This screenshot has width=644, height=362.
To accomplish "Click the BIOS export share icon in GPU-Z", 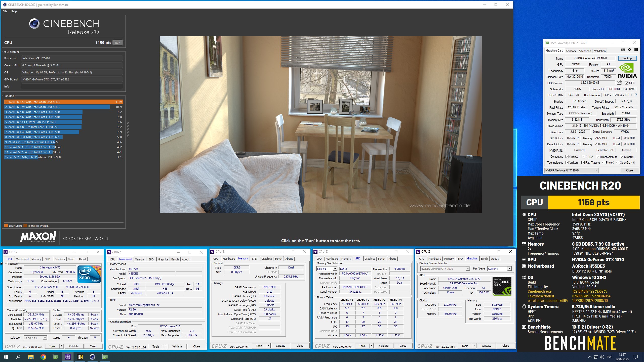I will [619, 83].
